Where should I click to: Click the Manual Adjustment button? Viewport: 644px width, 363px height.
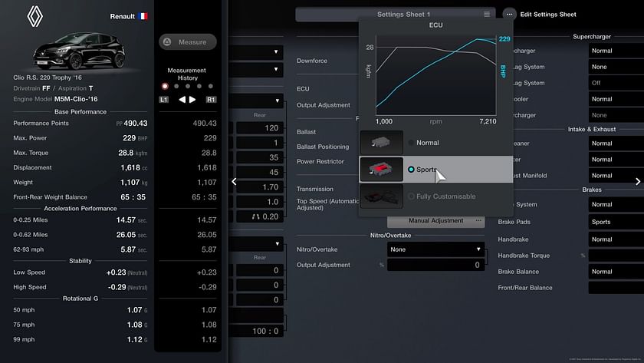[x=435, y=221]
